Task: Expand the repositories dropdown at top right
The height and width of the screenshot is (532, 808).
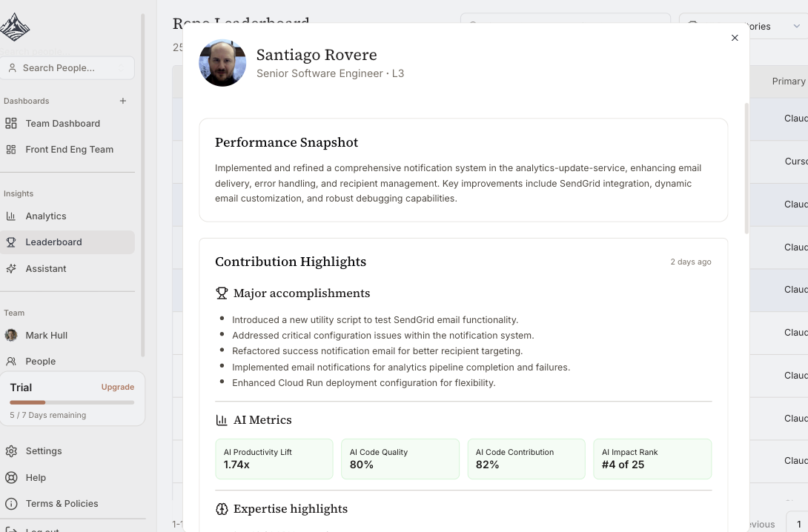Action: pyautogui.click(x=796, y=27)
